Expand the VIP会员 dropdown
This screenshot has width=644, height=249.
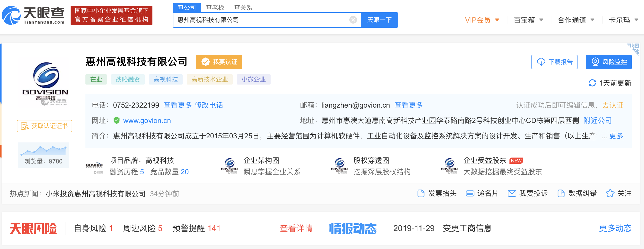pos(482,20)
